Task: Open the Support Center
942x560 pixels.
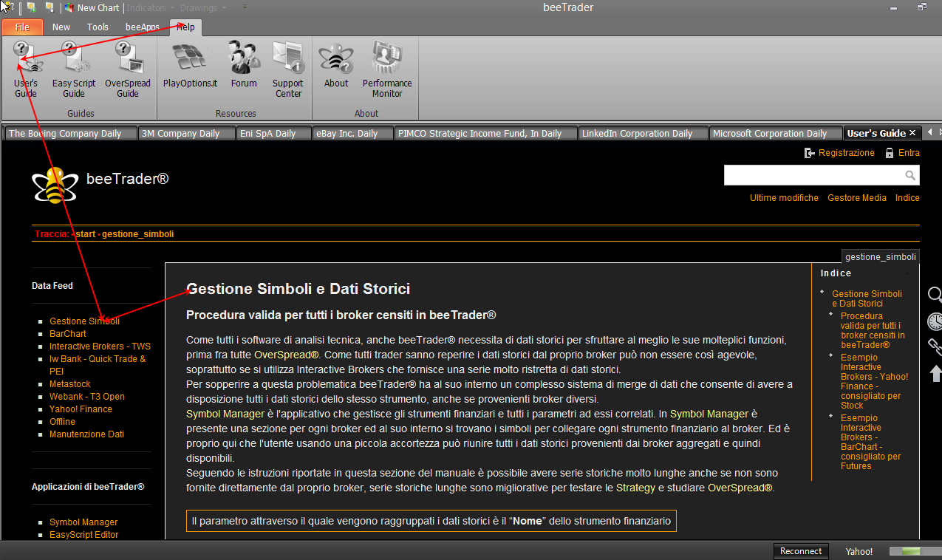Action: coord(288,69)
